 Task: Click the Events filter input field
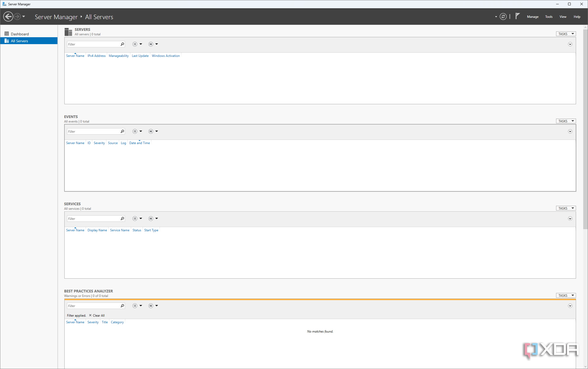[93, 131]
